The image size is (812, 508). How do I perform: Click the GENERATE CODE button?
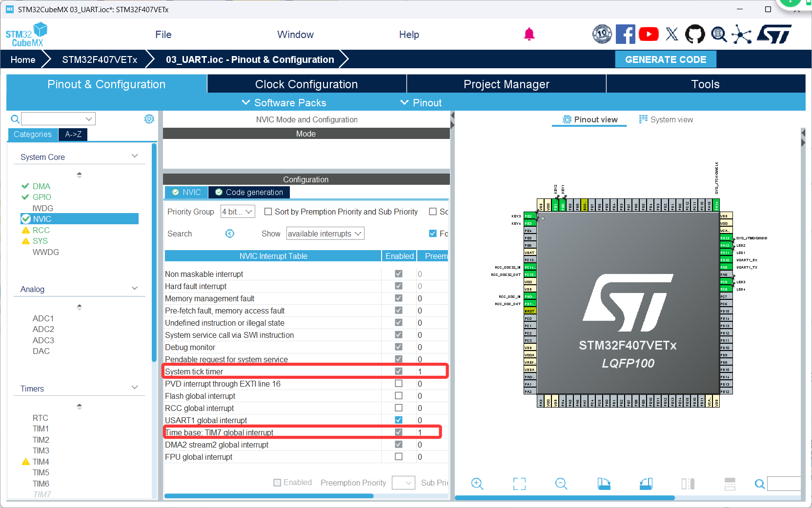[666, 59]
